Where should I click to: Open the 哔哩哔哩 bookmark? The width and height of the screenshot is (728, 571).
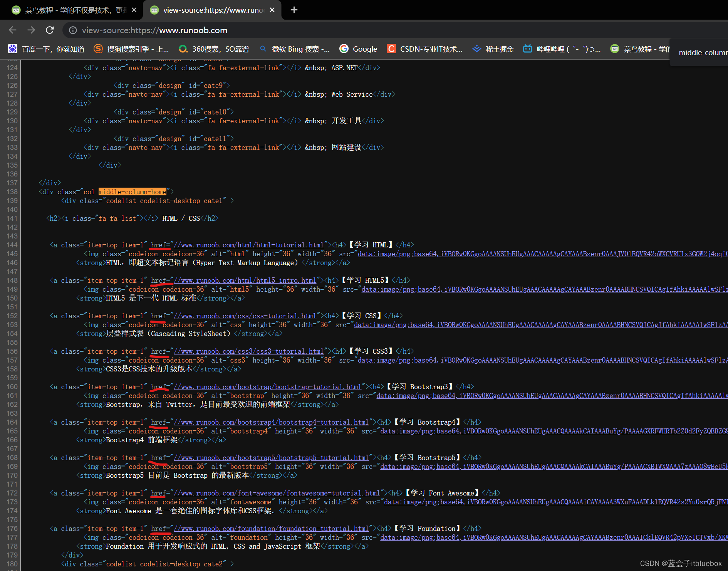562,49
